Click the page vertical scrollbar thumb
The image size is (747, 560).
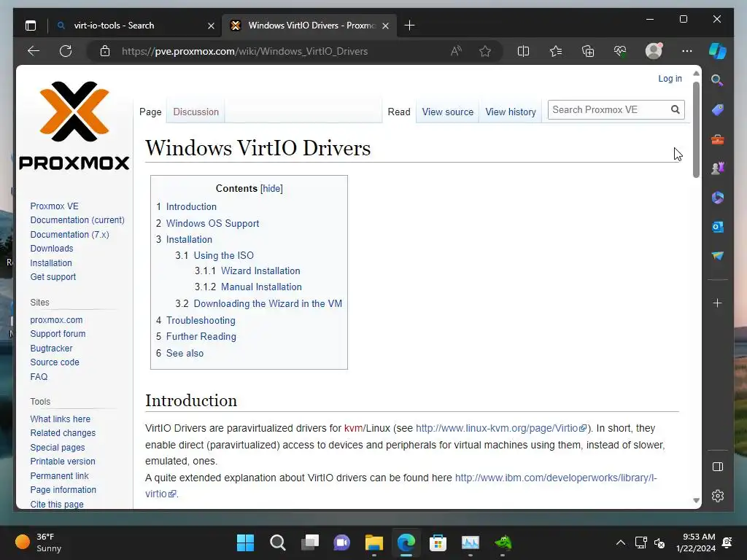coord(696,130)
